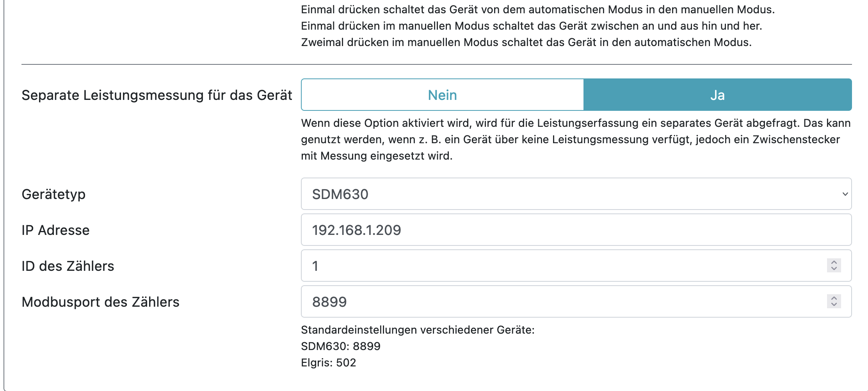868x391 pixels.
Task: Click the Gerätetyp label
Action: pos(53,194)
